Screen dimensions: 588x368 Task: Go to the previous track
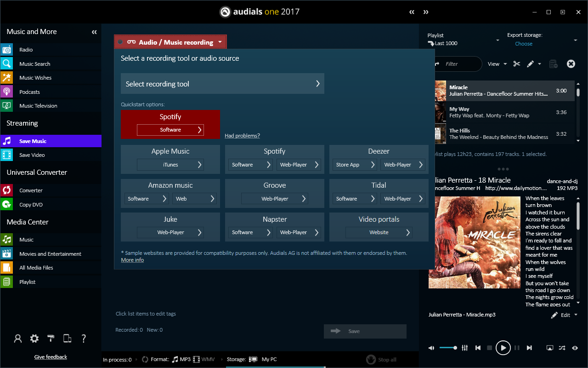click(478, 348)
